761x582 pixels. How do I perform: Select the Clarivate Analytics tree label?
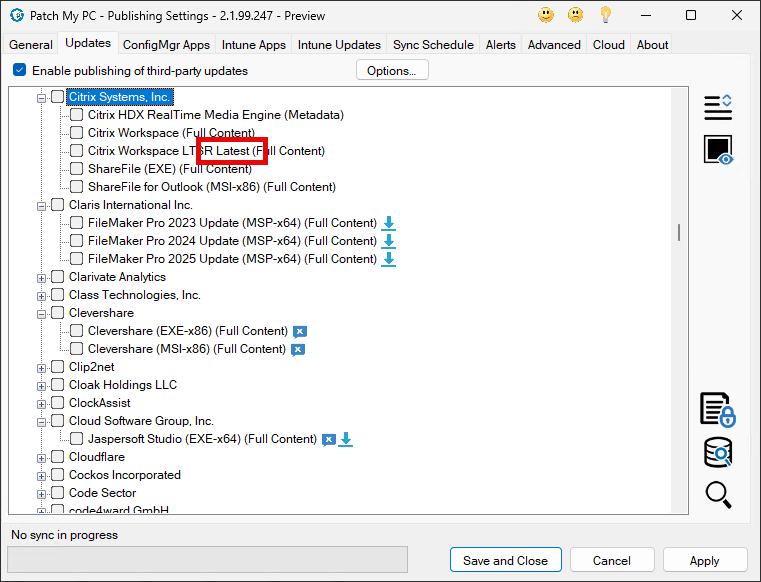[x=117, y=277]
